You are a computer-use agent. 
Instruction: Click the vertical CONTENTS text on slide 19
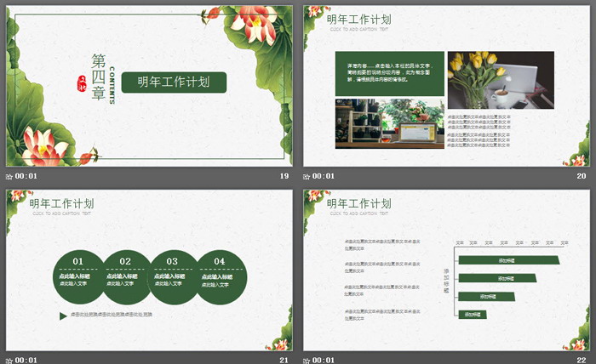pyautogui.click(x=112, y=85)
